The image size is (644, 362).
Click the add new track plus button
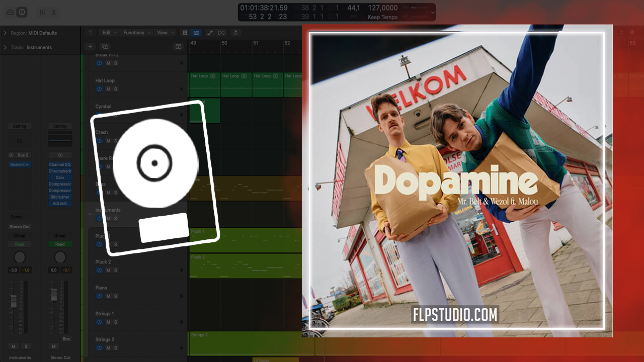(x=90, y=46)
